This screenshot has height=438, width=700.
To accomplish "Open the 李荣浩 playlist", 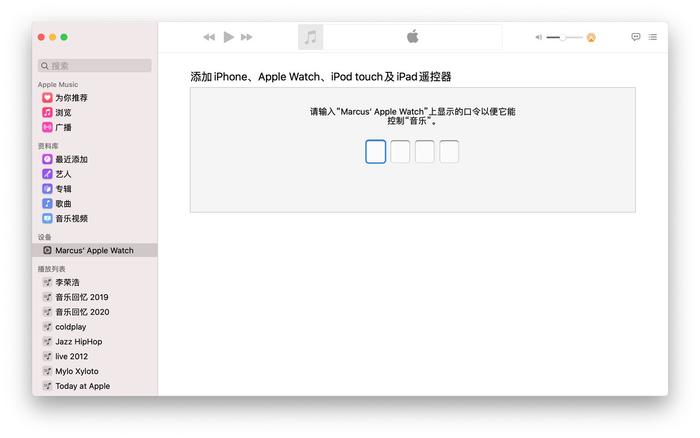I will click(x=61, y=282).
